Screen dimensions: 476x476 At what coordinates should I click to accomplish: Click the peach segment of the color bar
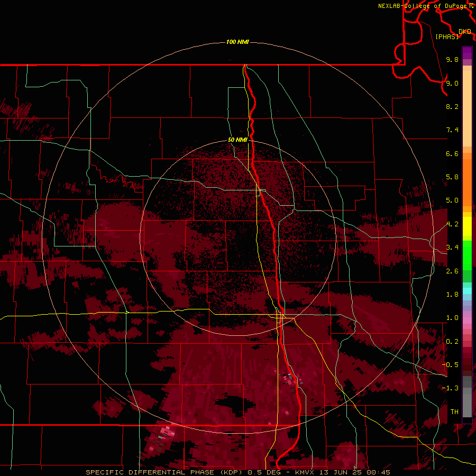tap(467, 108)
